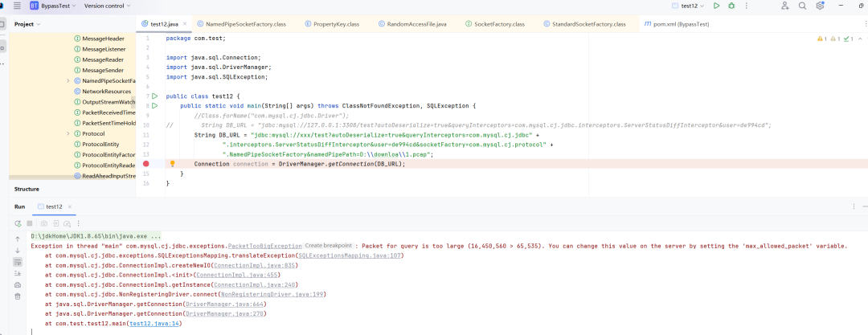
Task: Switch to SocketFactory.class tab
Action: [x=495, y=24]
